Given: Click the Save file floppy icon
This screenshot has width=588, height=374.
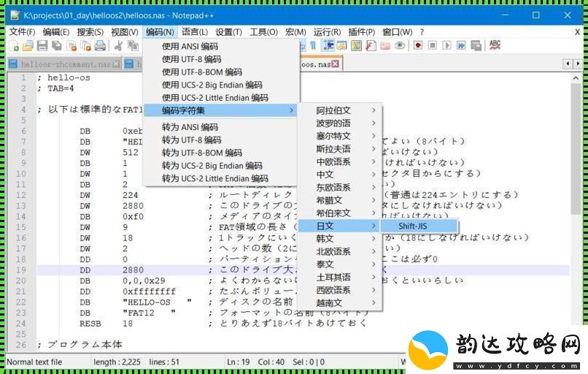Looking at the screenshot, I should click(x=42, y=46).
